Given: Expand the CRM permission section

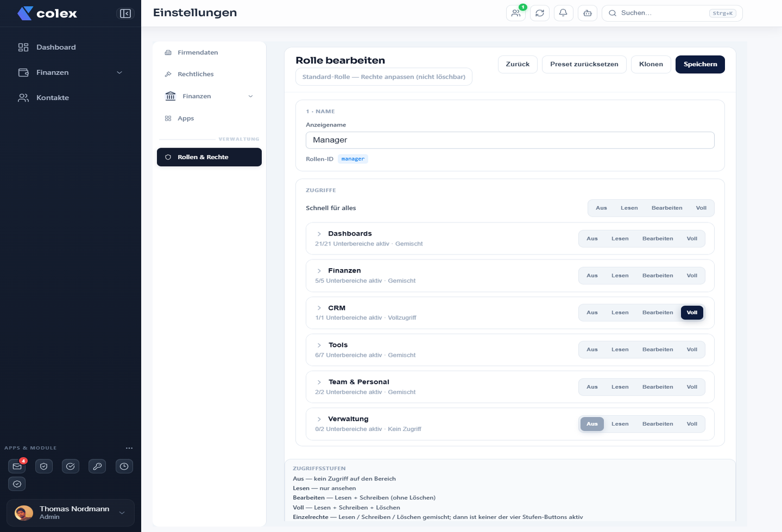Looking at the screenshot, I should pyautogui.click(x=319, y=308).
